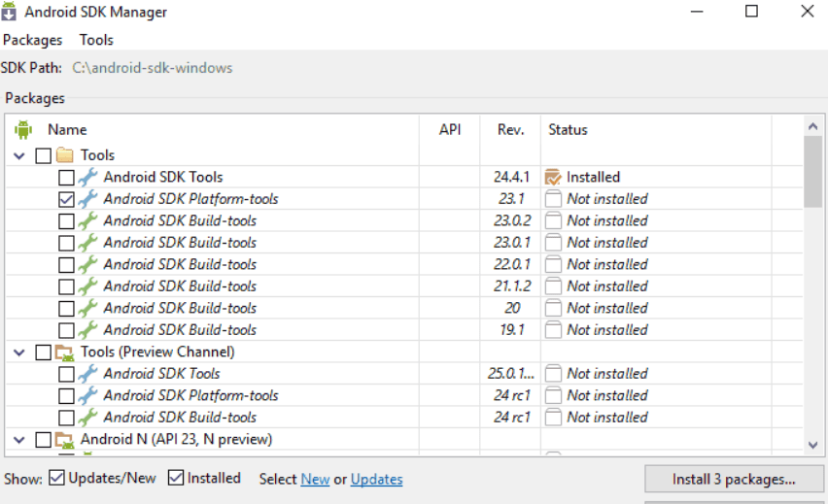This screenshot has width=828, height=504.
Task: Collapse the Tools (Preview Channel) group
Action: point(20,352)
